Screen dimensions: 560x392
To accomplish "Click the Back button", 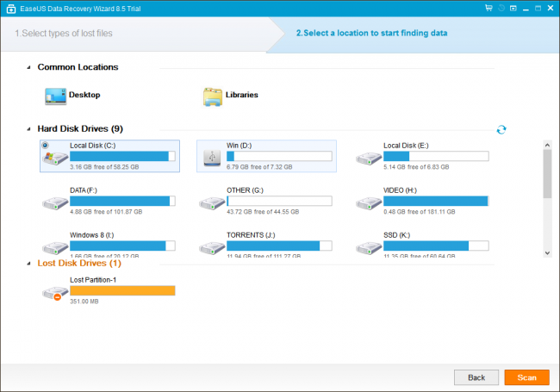I will pyautogui.click(x=476, y=377).
